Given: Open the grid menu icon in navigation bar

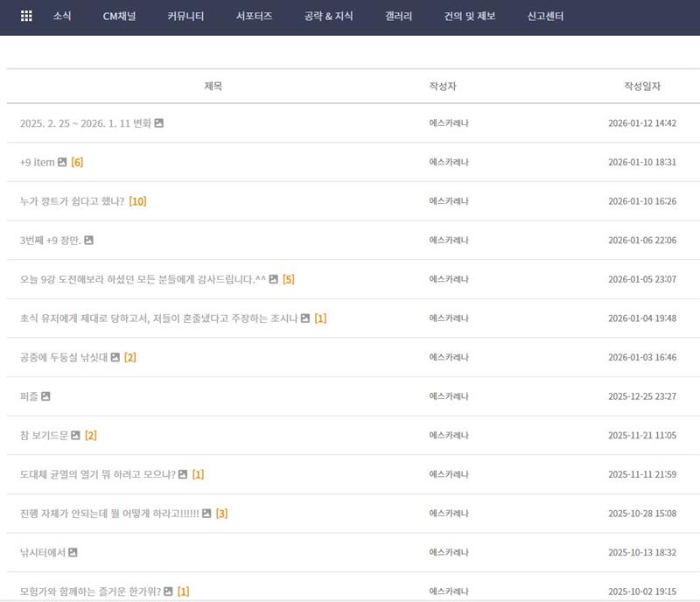Looking at the screenshot, I should [26, 16].
